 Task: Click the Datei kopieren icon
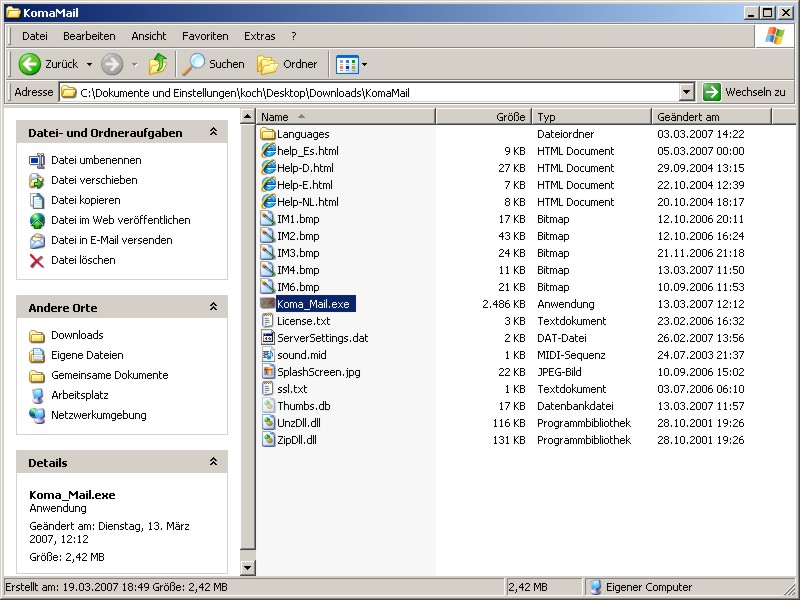tap(37, 201)
